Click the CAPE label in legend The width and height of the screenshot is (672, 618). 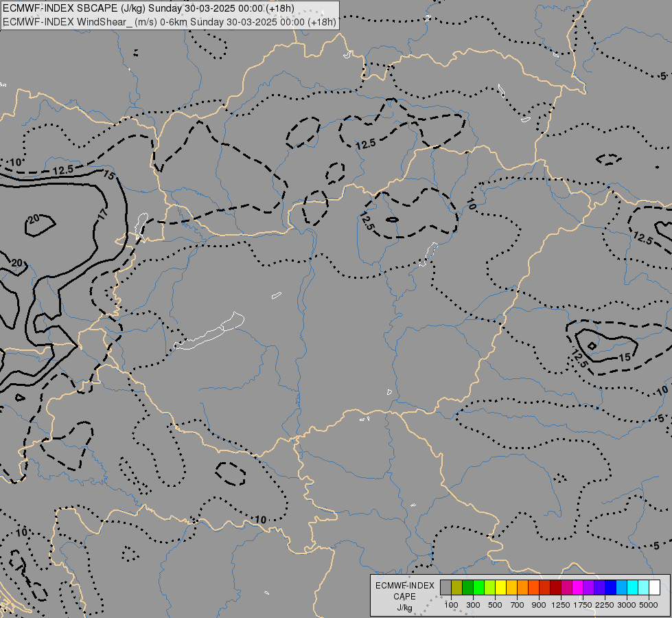404,597
